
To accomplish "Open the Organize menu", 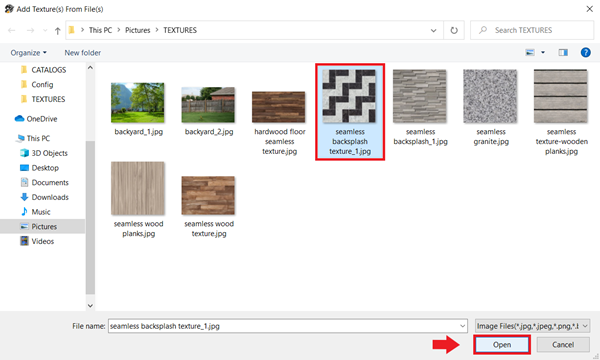I will (x=28, y=53).
